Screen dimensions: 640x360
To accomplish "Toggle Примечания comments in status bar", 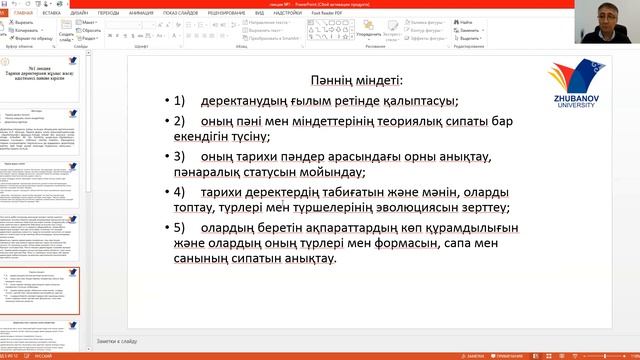I will tap(507, 356).
